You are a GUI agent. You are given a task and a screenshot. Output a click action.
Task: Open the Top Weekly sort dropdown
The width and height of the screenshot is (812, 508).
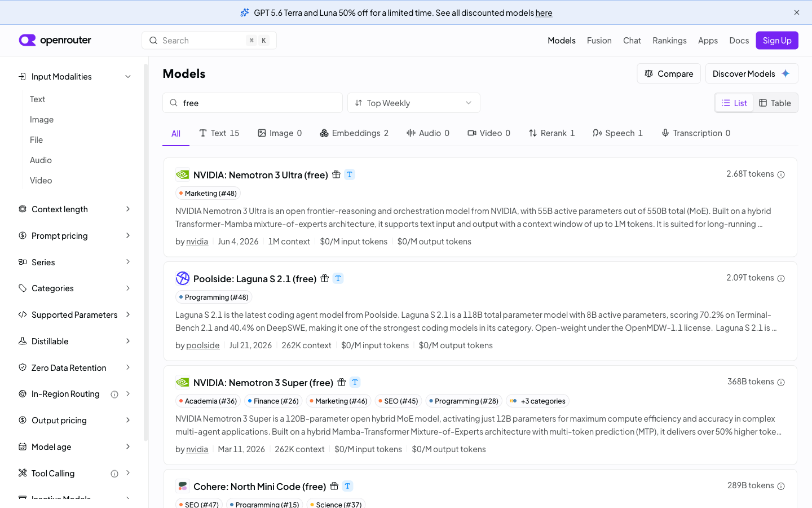pos(413,103)
